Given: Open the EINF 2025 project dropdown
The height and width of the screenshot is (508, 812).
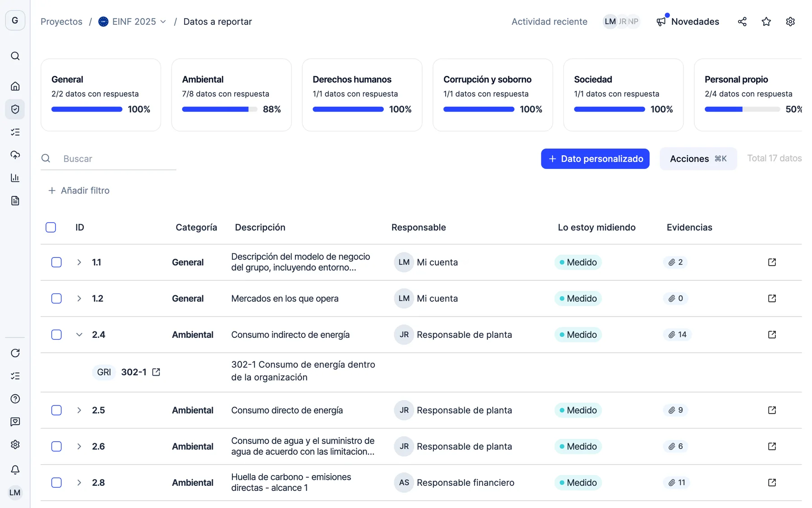Looking at the screenshot, I should (133, 22).
